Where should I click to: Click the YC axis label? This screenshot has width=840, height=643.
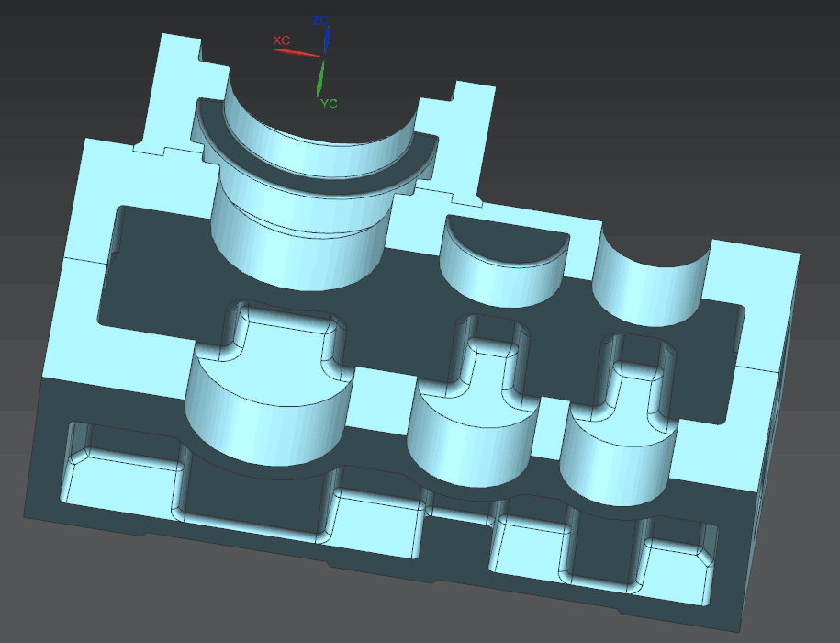coord(329,104)
